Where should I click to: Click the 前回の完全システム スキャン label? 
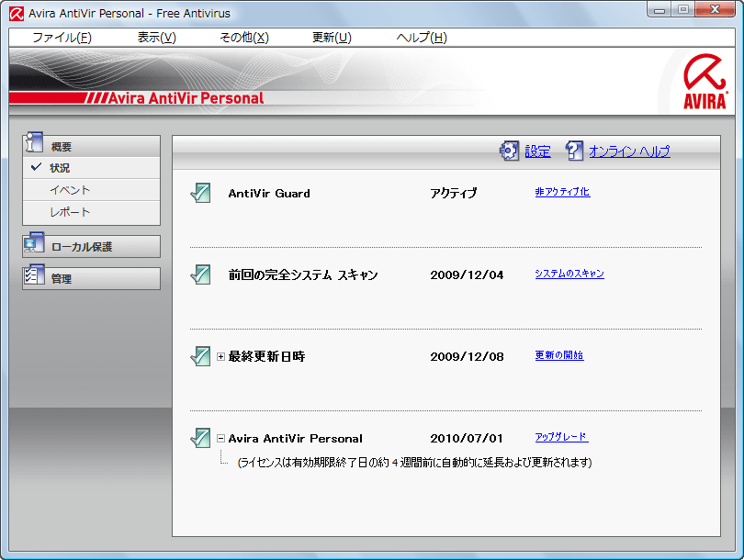click(303, 275)
